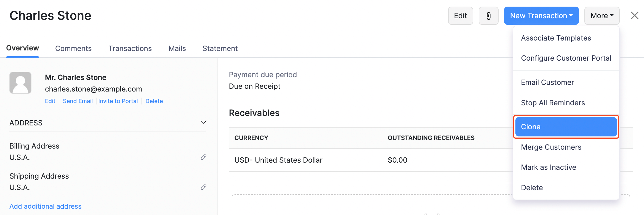644x215 pixels.
Task: Toggle the More dropdown button
Action: [x=602, y=16]
